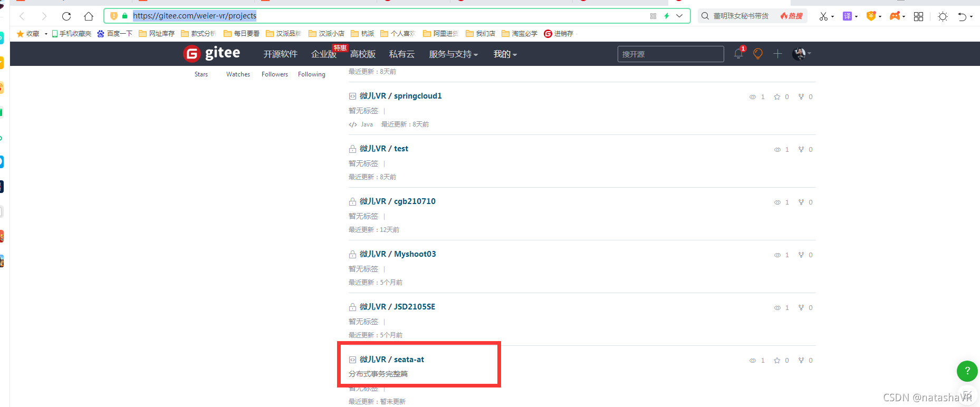Expand the 服务与支持 dropdown menu

454,54
